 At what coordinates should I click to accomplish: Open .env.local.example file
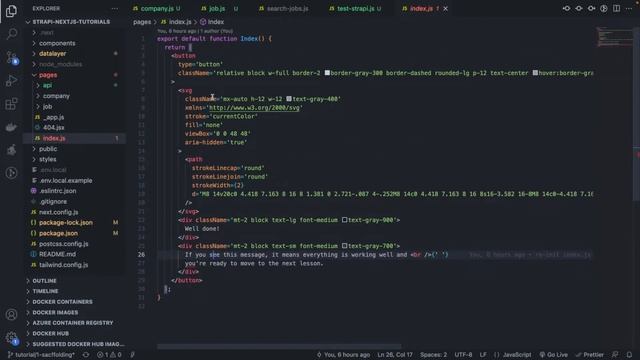pyautogui.click(x=65, y=180)
